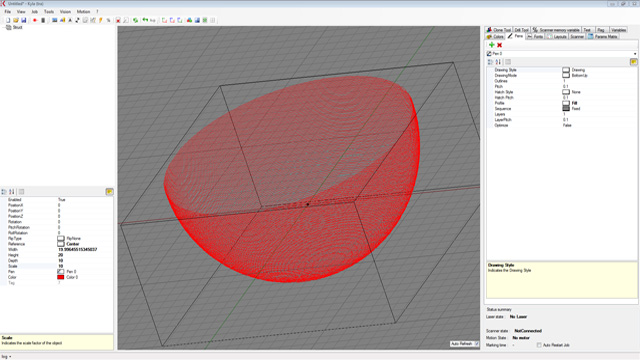This screenshot has height=360, width=640.
Task: Switch to the Params Matrix tab
Action: pos(602,36)
